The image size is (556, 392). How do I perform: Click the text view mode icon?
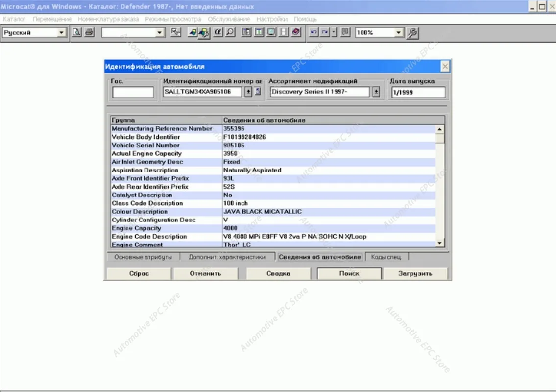[x=259, y=32]
